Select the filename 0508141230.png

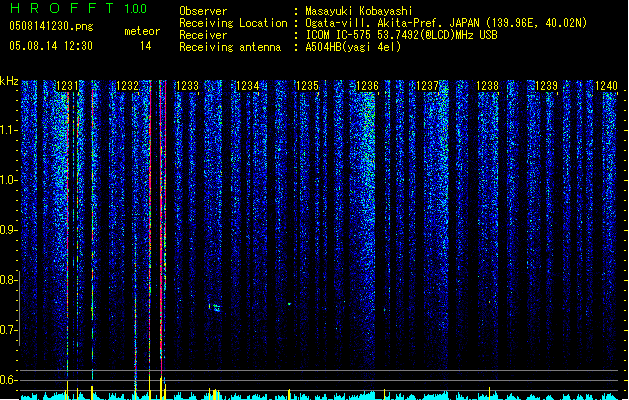pos(51,26)
